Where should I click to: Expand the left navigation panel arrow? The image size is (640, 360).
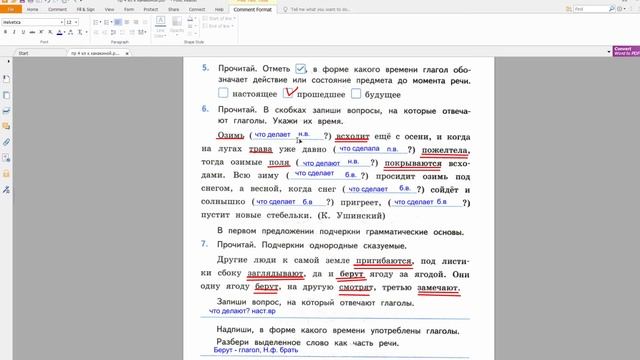tap(8, 62)
